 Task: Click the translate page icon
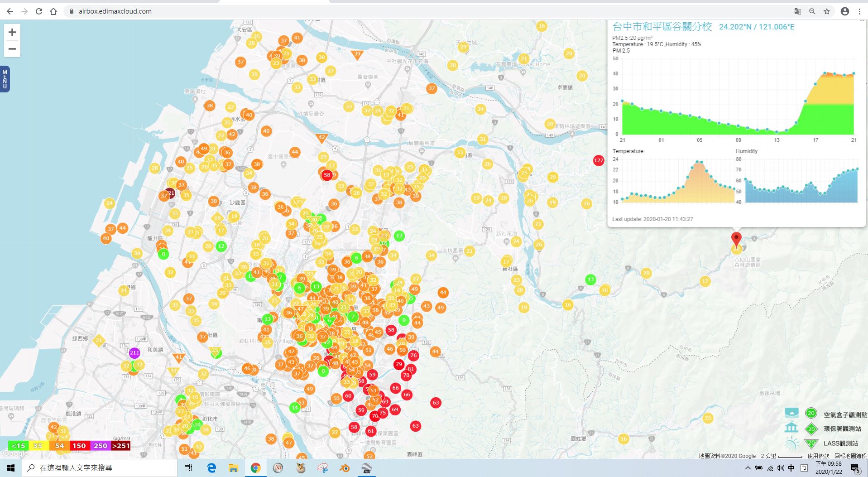[x=798, y=11]
